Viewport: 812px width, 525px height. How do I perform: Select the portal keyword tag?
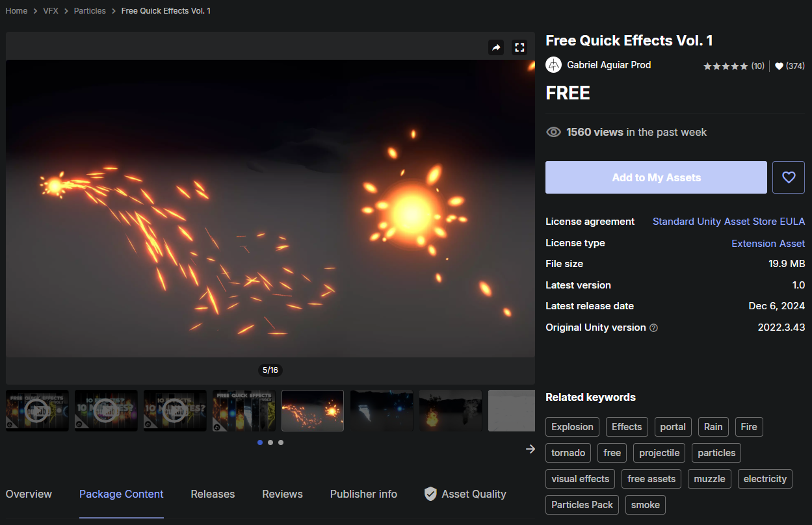coord(673,427)
